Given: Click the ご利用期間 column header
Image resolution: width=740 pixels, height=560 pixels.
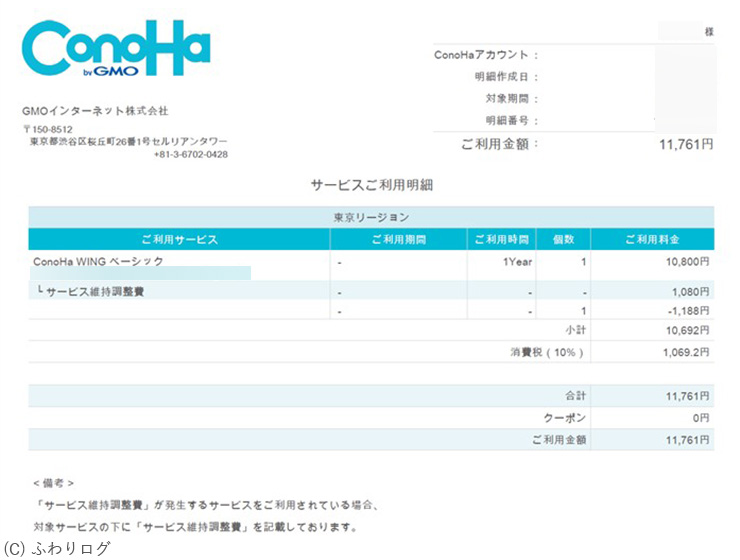Looking at the screenshot, I should 398,240.
